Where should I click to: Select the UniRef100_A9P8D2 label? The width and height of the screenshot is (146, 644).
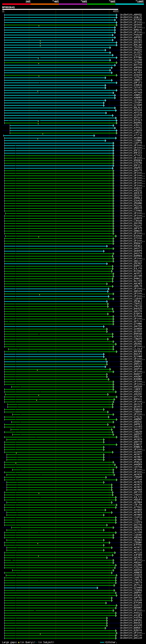coord(131,37)
